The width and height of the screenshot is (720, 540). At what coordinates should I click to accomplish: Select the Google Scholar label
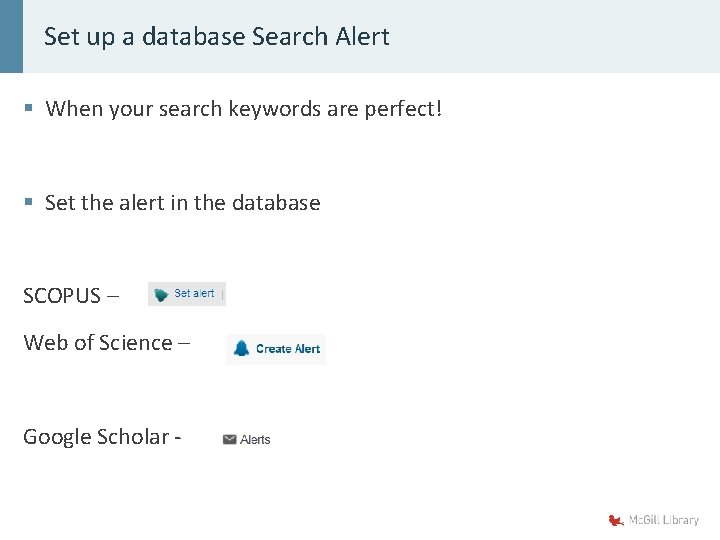coord(96,437)
